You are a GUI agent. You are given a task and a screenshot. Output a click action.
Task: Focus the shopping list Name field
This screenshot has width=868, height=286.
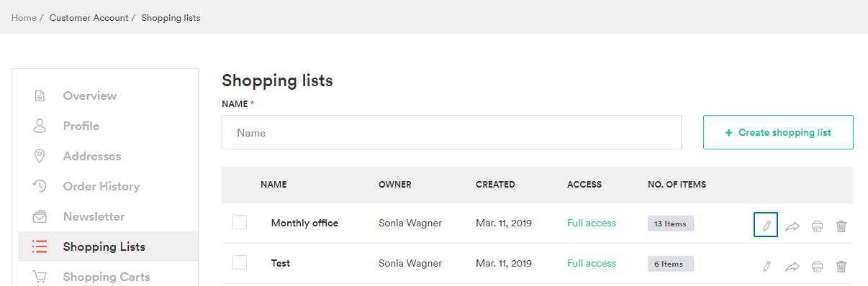click(x=451, y=132)
